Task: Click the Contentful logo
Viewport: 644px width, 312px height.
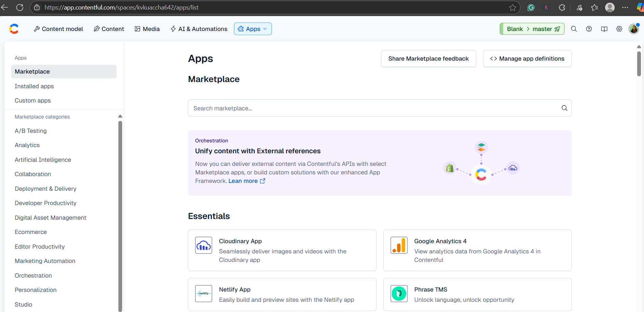Action: point(14,29)
